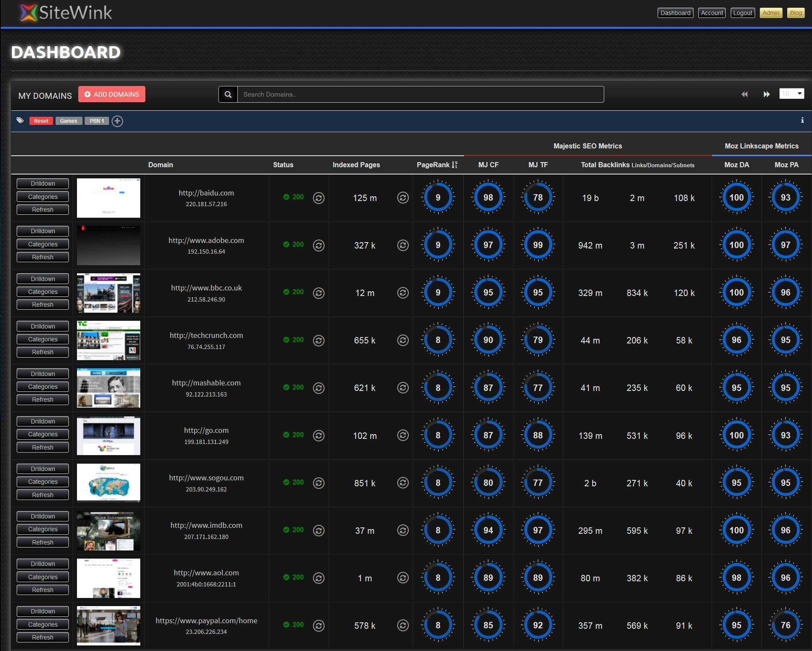Reset the tag filter

click(x=41, y=121)
